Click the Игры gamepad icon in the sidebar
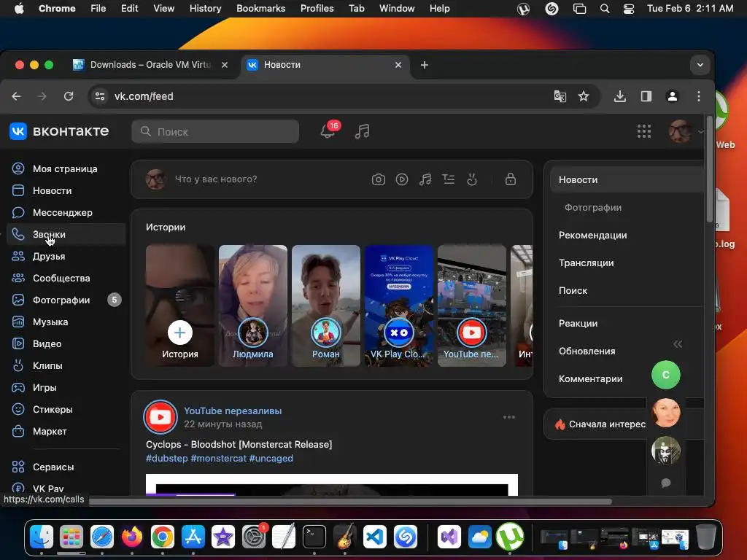This screenshot has width=747, height=560. [18, 388]
